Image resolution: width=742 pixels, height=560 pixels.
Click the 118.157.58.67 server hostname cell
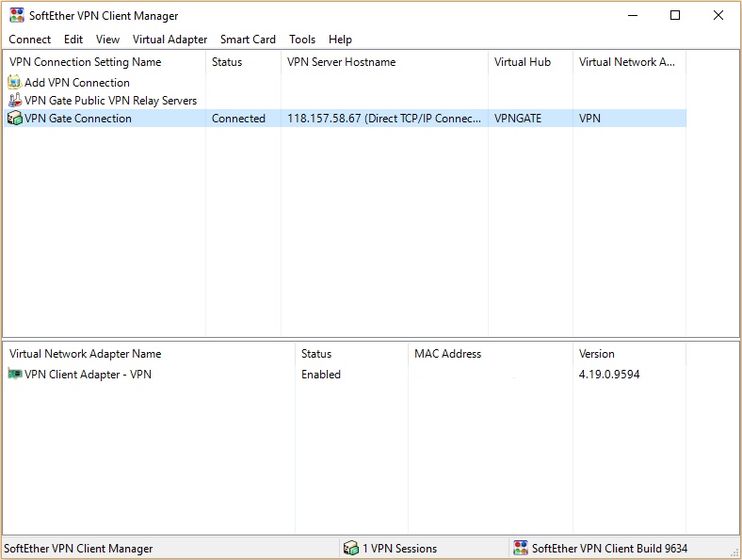384,119
